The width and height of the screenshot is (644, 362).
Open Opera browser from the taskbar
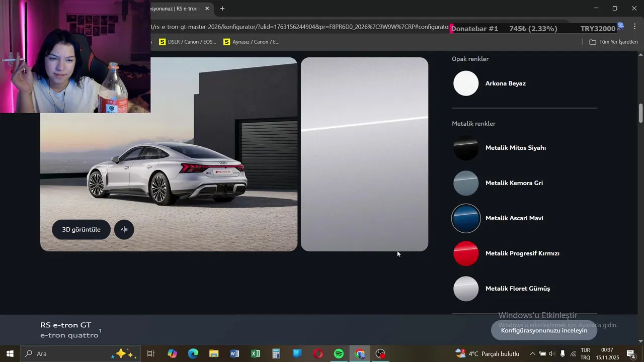point(318,354)
